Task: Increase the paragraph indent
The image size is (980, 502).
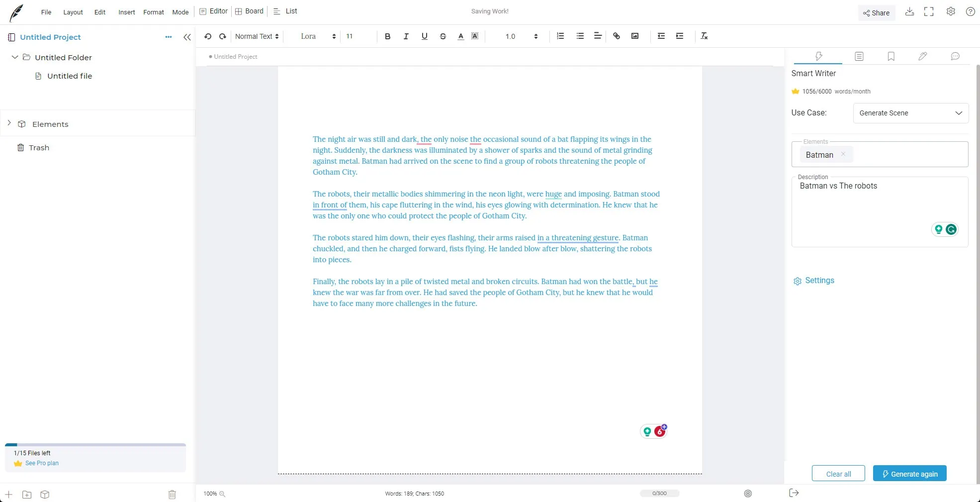Action: [x=680, y=36]
